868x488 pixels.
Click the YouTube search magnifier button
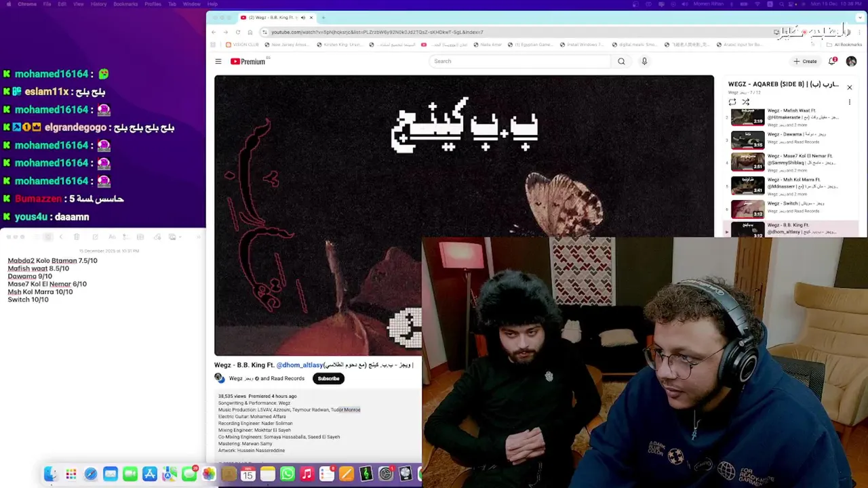(x=621, y=61)
